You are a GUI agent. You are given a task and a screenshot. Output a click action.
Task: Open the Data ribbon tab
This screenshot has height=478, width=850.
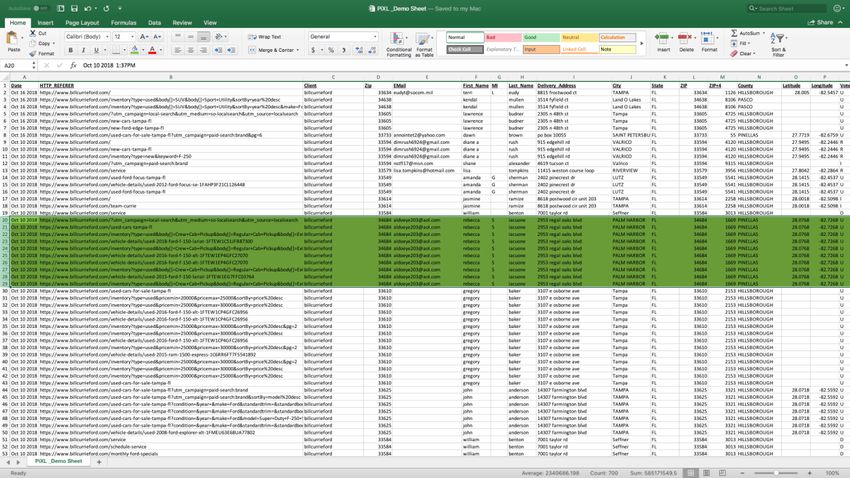[x=154, y=23]
